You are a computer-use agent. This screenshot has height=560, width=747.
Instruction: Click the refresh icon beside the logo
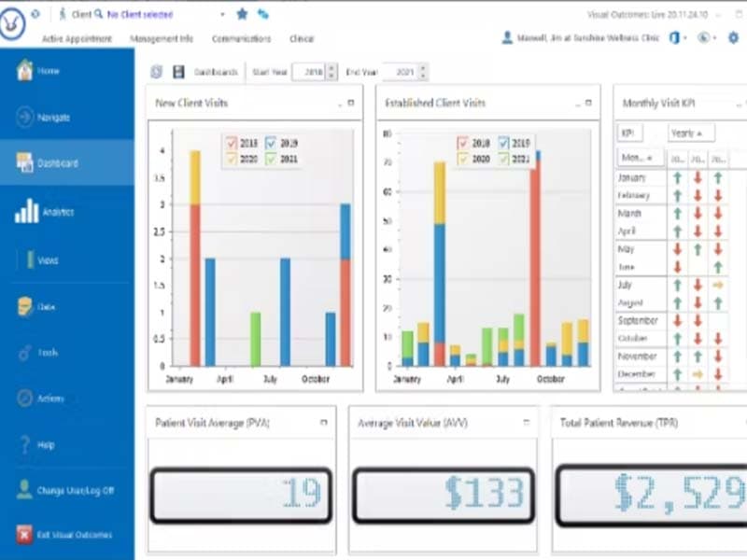click(35, 14)
